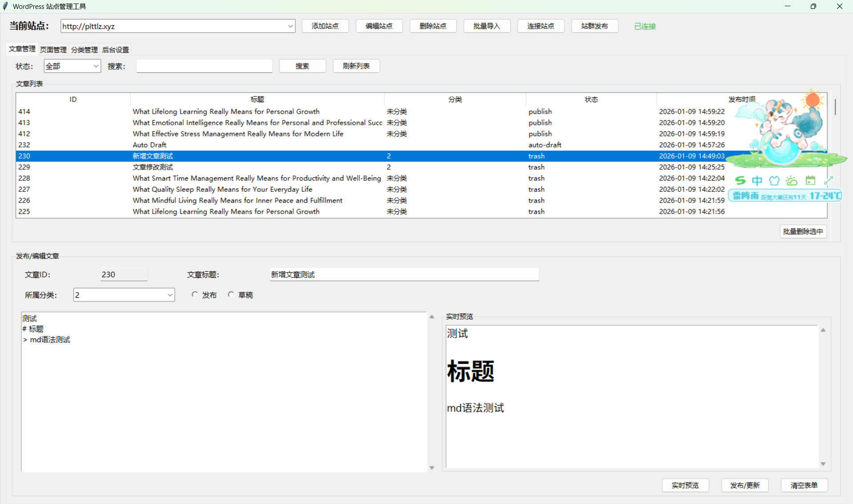Switch to the 页面管理 tab

(x=53, y=50)
